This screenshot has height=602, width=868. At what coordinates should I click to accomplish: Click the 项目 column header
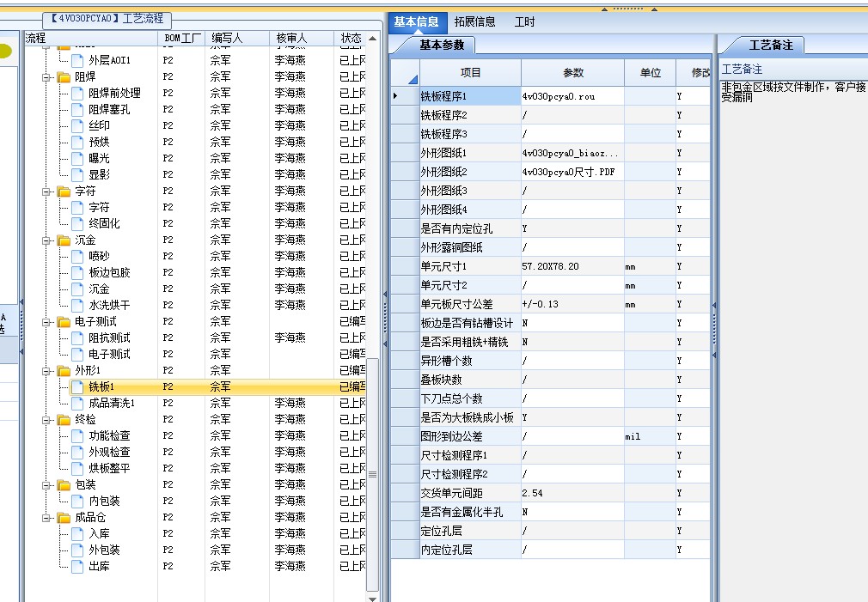pos(471,73)
